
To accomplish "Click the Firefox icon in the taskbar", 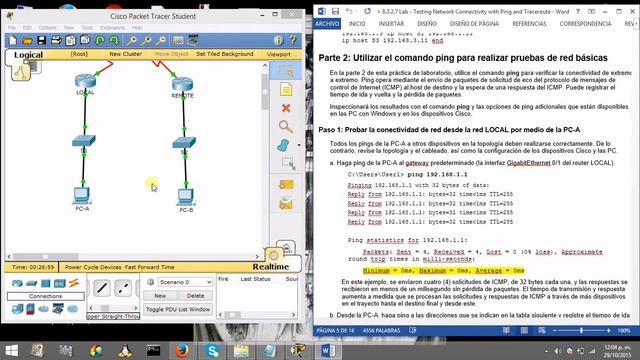I will click(182, 350).
